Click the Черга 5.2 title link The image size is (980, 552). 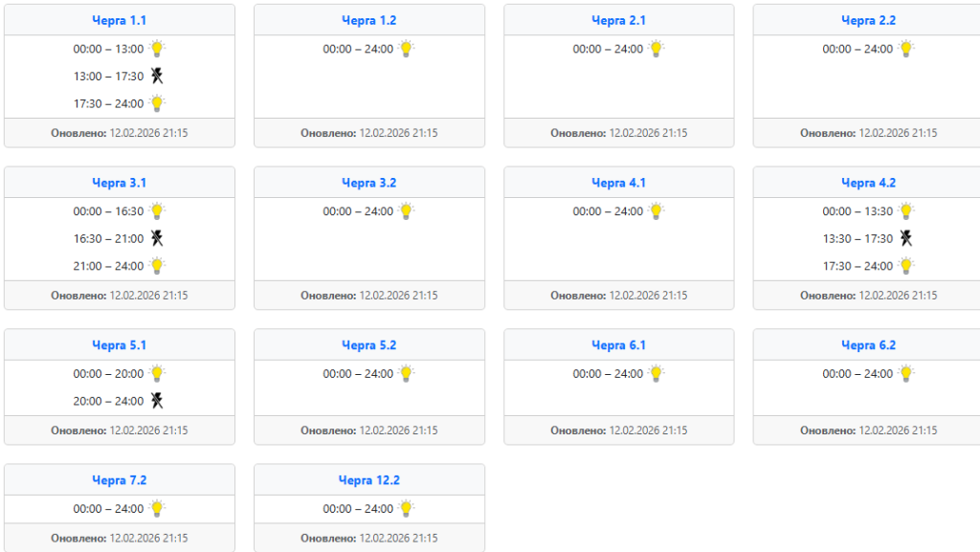(369, 345)
